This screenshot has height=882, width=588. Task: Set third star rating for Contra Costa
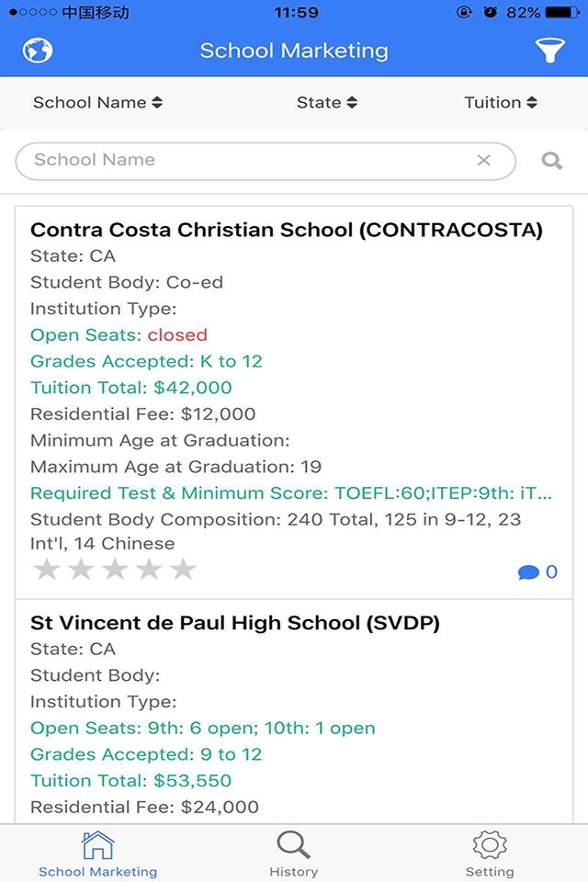(x=115, y=570)
